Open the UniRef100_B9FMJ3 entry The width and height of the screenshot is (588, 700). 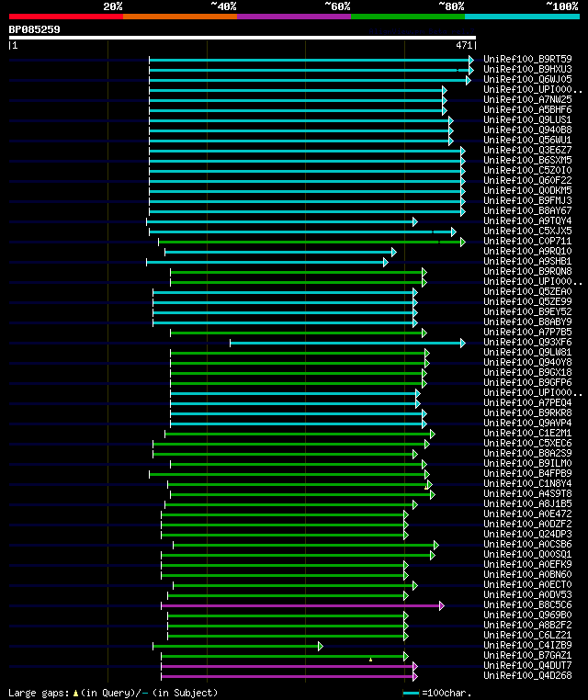tap(527, 201)
